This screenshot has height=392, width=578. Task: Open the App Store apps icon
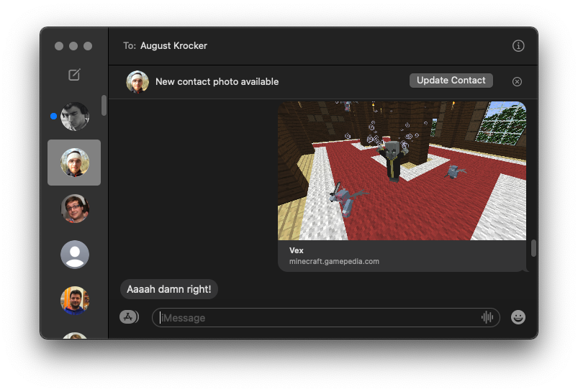[x=129, y=317]
